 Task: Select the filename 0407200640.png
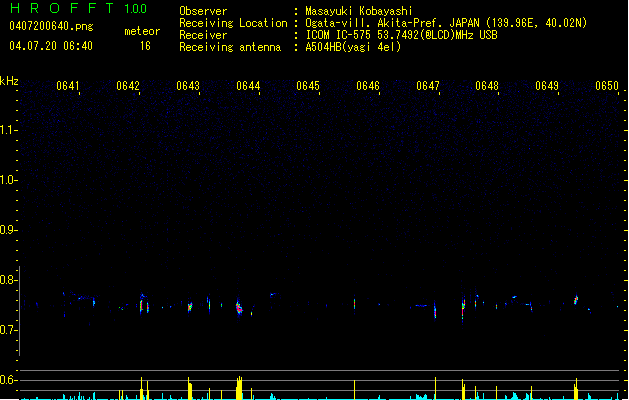(51, 26)
